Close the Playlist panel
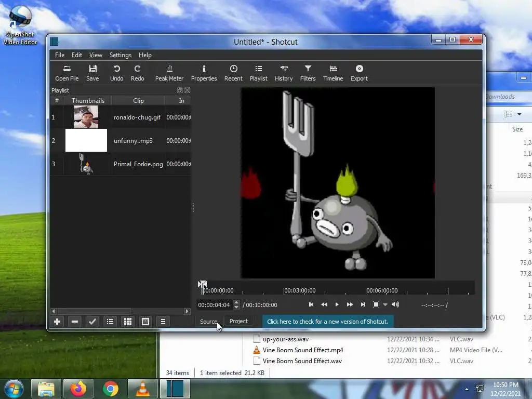 [187, 90]
